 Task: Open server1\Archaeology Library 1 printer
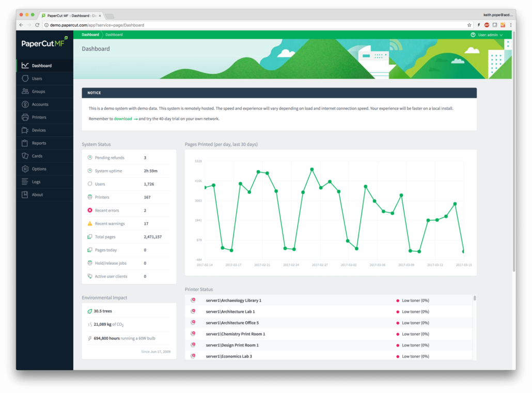point(233,300)
